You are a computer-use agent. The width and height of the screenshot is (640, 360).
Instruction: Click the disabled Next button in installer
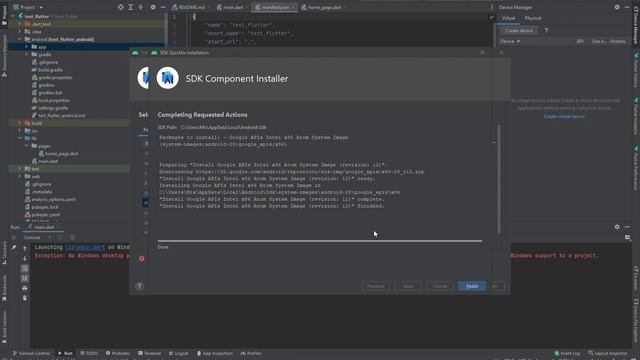pyautogui.click(x=408, y=286)
